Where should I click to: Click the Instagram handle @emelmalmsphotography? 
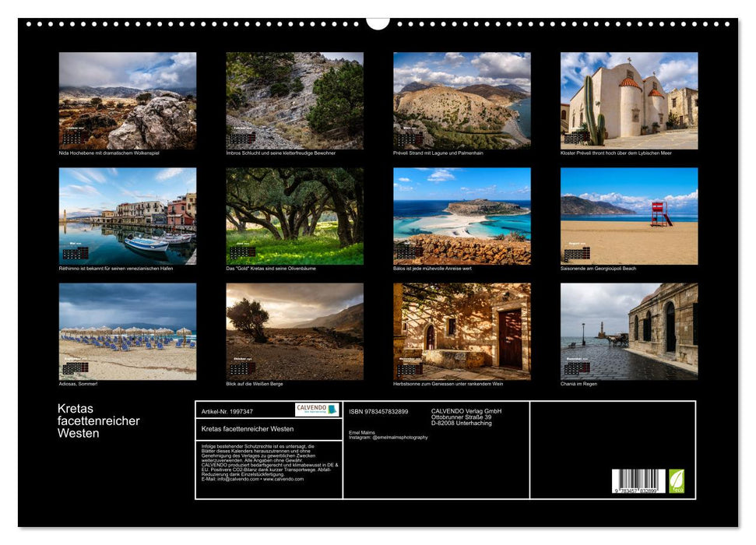click(399, 437)
